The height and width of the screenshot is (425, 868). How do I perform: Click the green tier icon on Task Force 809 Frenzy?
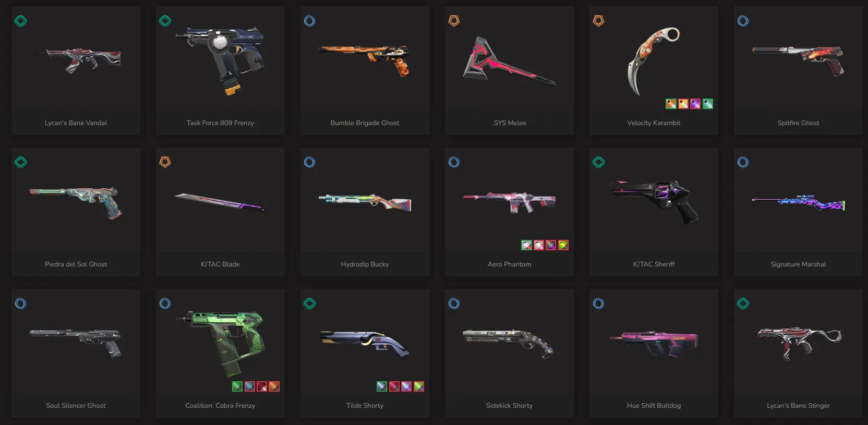165,21
